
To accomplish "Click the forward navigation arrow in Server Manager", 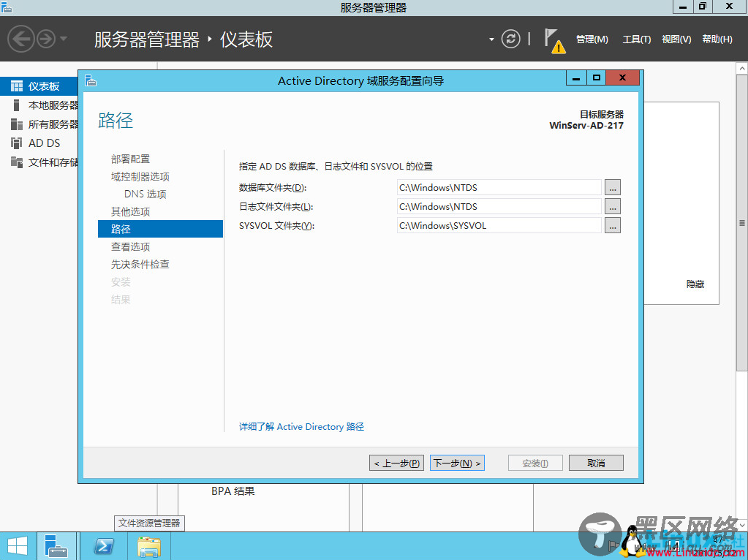I will pyautogui.click(x=46, y=39).
